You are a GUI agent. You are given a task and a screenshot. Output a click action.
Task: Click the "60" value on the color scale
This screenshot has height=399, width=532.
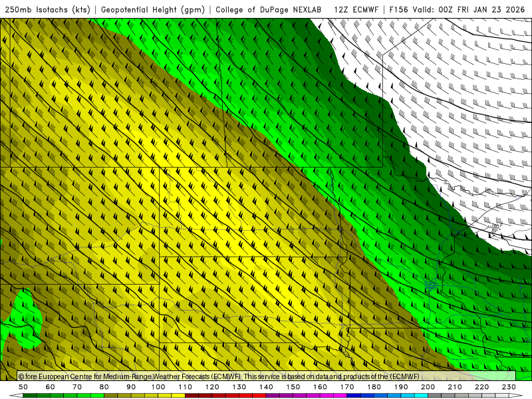point(51,387)
